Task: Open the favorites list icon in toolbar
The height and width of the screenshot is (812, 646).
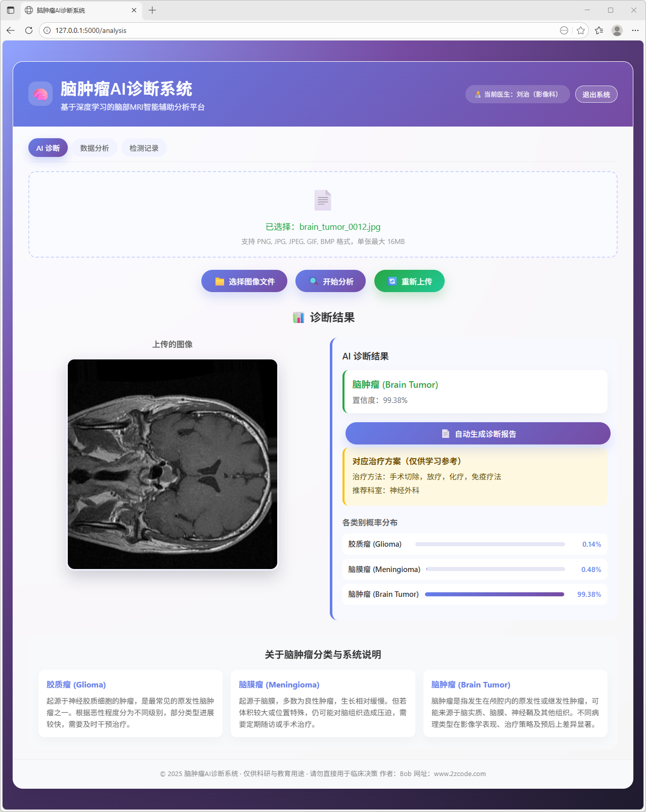Action: (599, 30)
